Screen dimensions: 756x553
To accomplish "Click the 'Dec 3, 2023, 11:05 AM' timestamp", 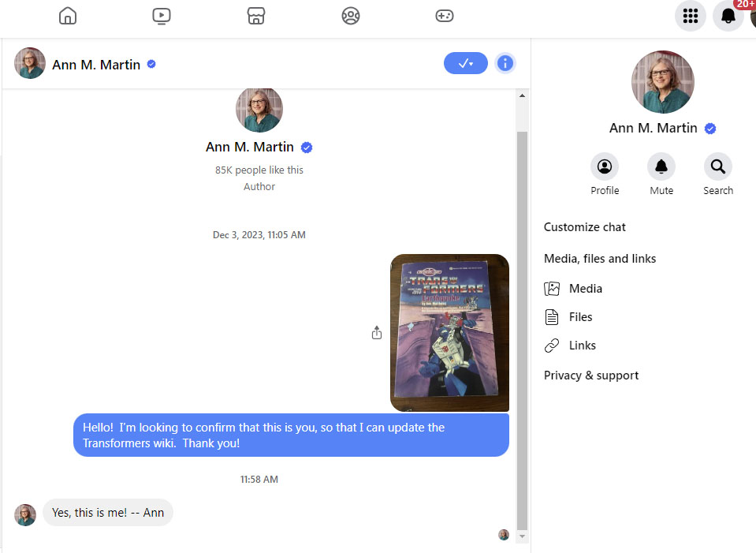I will [259, 235].
